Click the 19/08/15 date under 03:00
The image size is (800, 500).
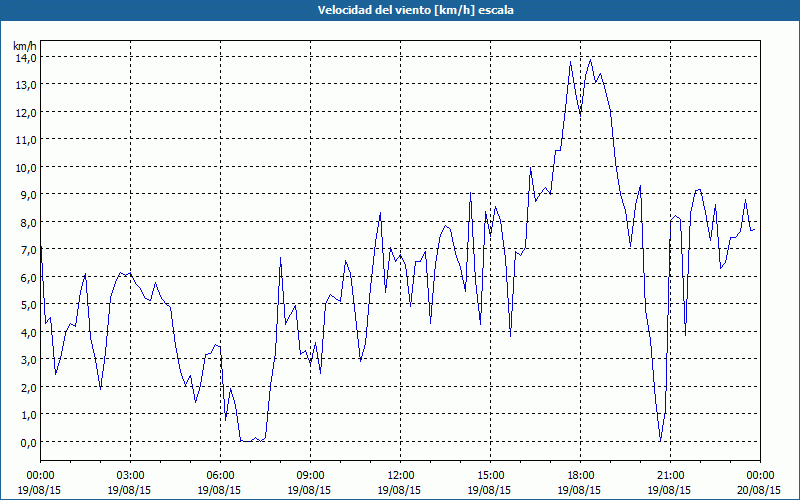pyautogui.click(x=130, y=490)
